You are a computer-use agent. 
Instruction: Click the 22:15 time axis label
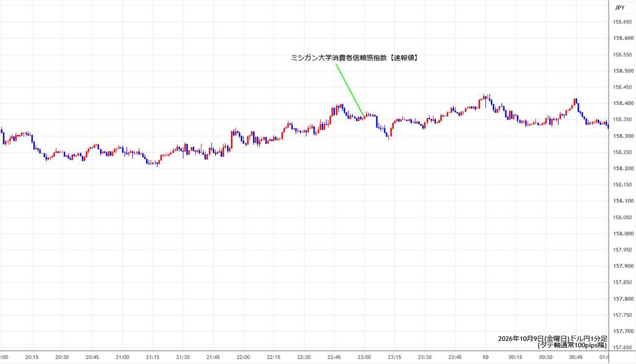coord(274,357)
